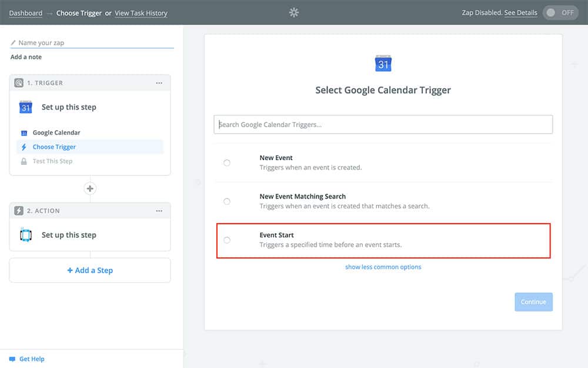Open the Trigger step three-dot menu

pos(159,83)
